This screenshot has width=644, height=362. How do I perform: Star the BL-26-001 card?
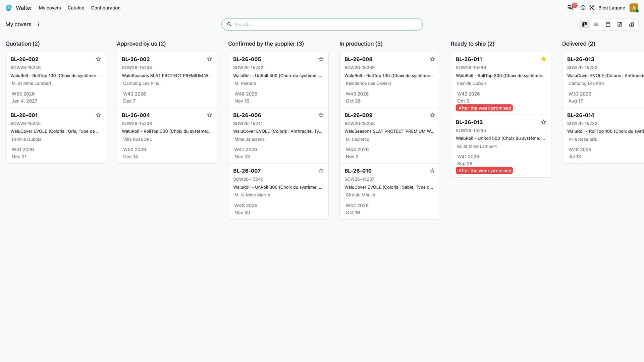point(98,115)
